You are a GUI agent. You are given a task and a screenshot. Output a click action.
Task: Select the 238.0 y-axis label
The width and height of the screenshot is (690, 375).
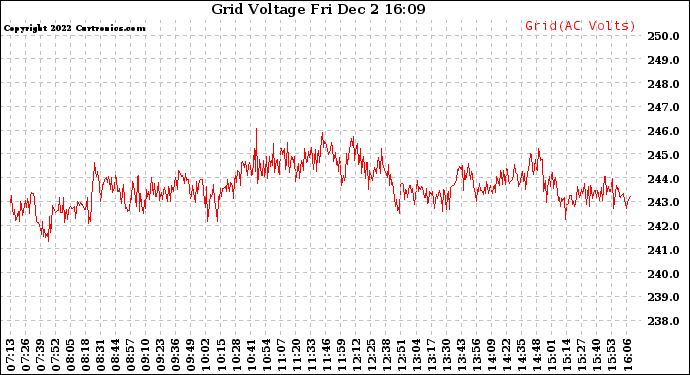663,321
